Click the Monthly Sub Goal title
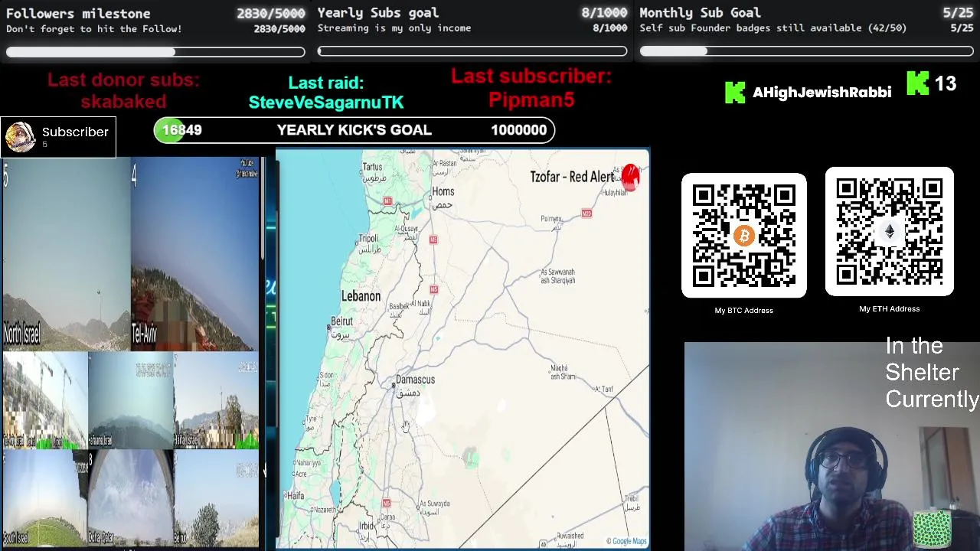This screenshot has height=551, width=980. (x=700, y=13)
